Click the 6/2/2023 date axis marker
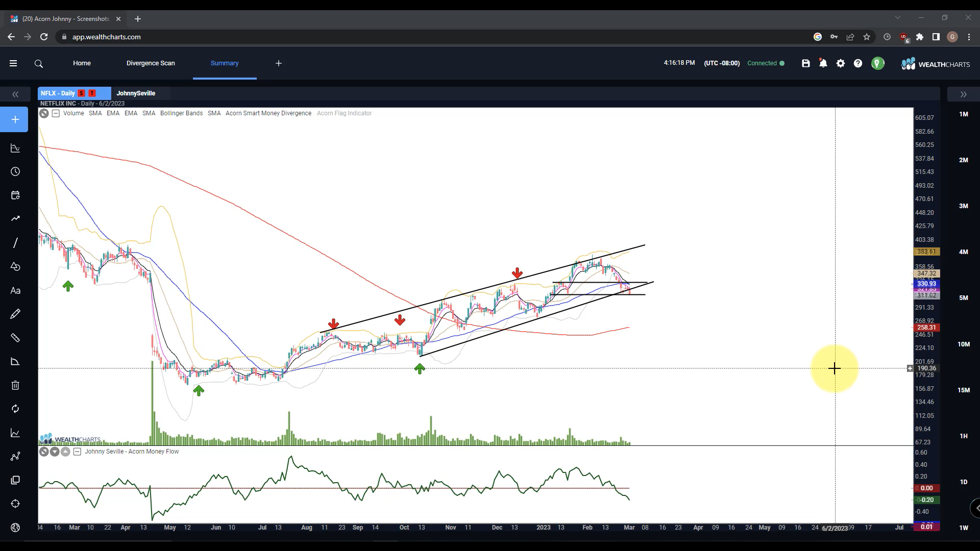 [835, 528]
